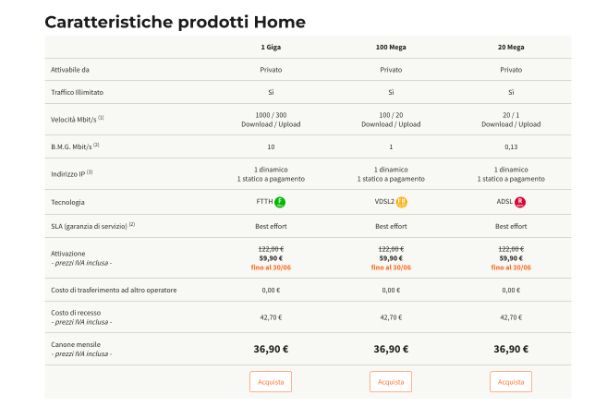
Task: Select the 100 Mega column header
Action: (391, 47)
